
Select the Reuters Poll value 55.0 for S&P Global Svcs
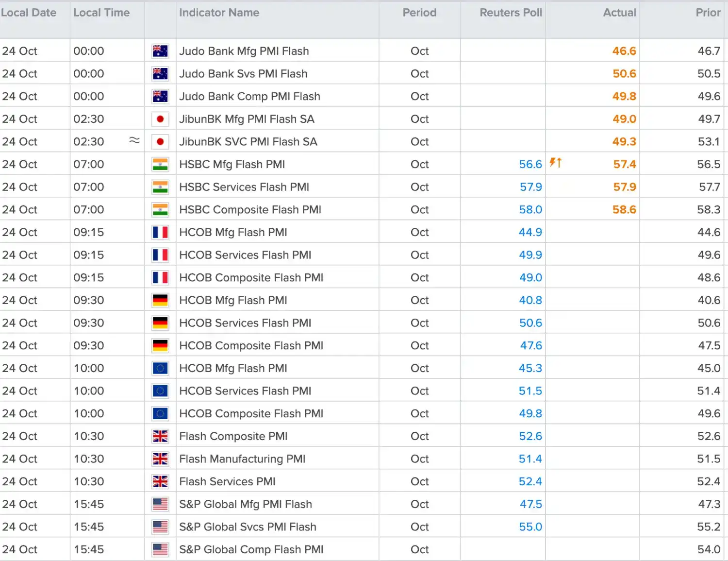(x=530, y=527)
